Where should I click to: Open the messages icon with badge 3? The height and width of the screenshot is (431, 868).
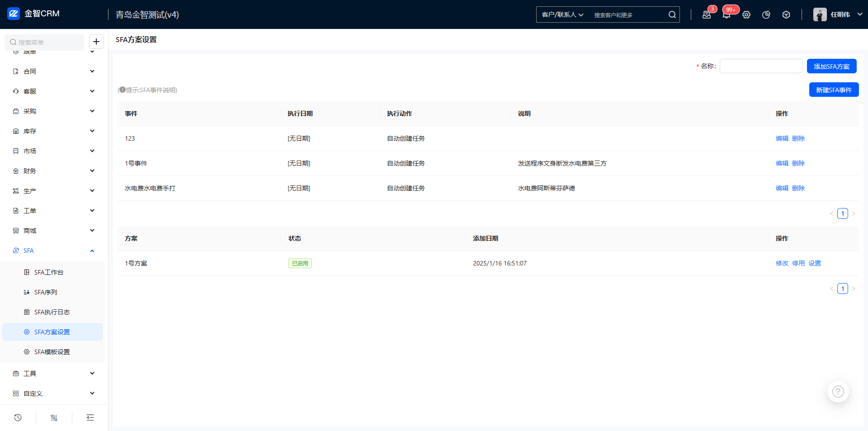(x=707, y=14)
